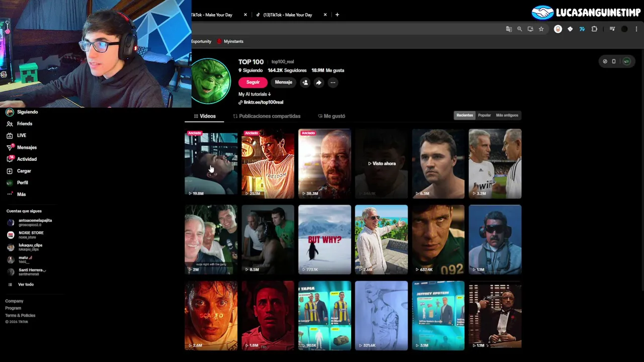Open the TAPIA Fortnite-style video
Screen dimensions: 644x362
tap(325, 315)
